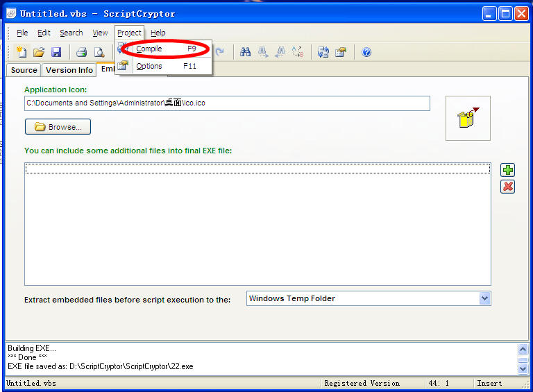Click the output log scroll-down arrow

coord(523,368)
